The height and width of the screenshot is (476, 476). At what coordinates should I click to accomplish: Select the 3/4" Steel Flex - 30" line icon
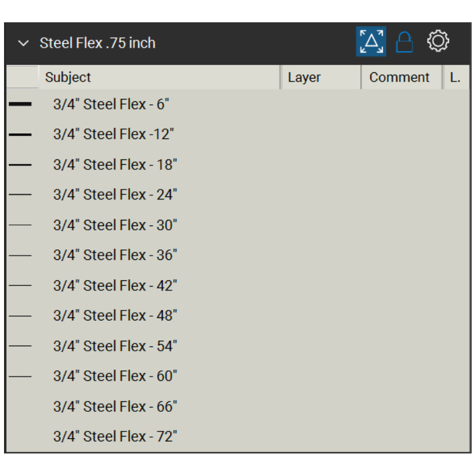[x=20, y=225]
